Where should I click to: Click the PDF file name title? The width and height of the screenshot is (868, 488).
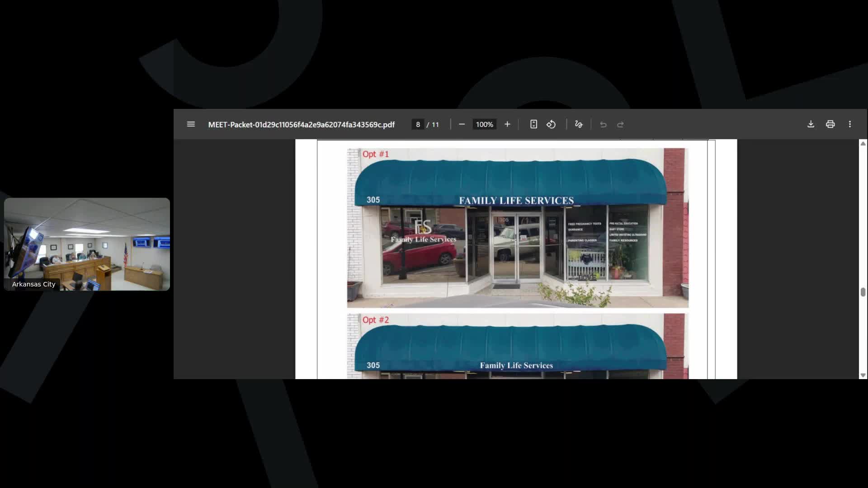[x=301, y=124]
